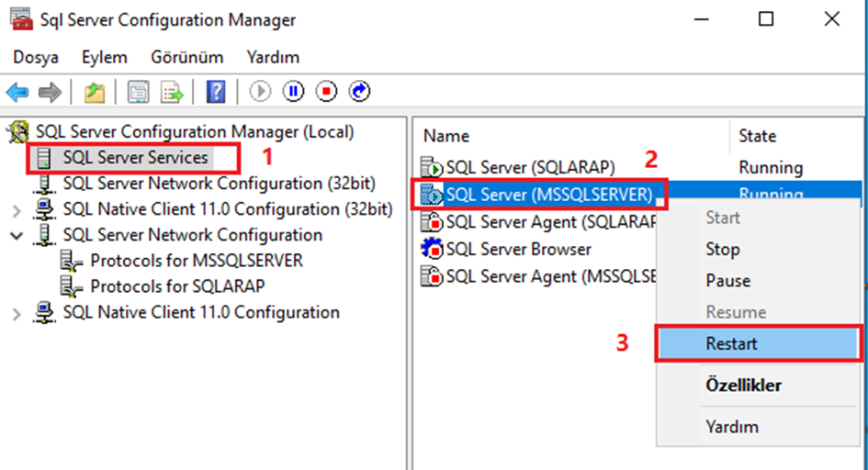Click the Forward arrow toolbar icon
This screenshot has width=868, height=470.
pos(50,92)
